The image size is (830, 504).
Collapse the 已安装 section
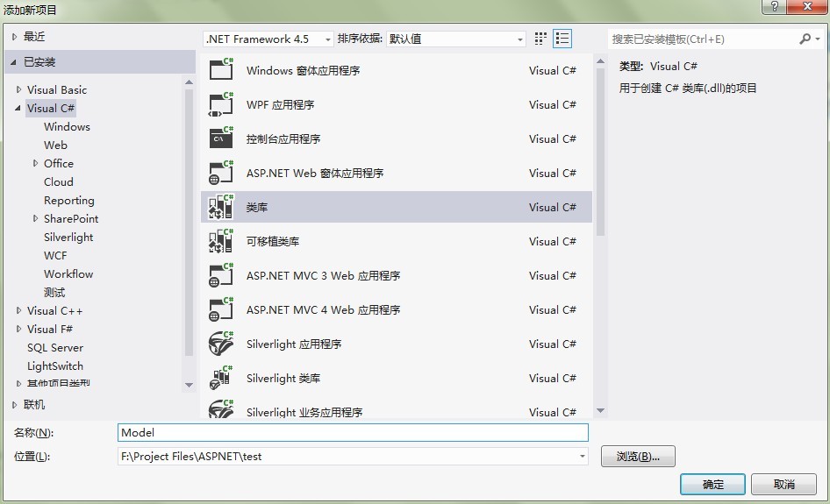[x=14, y=62]
